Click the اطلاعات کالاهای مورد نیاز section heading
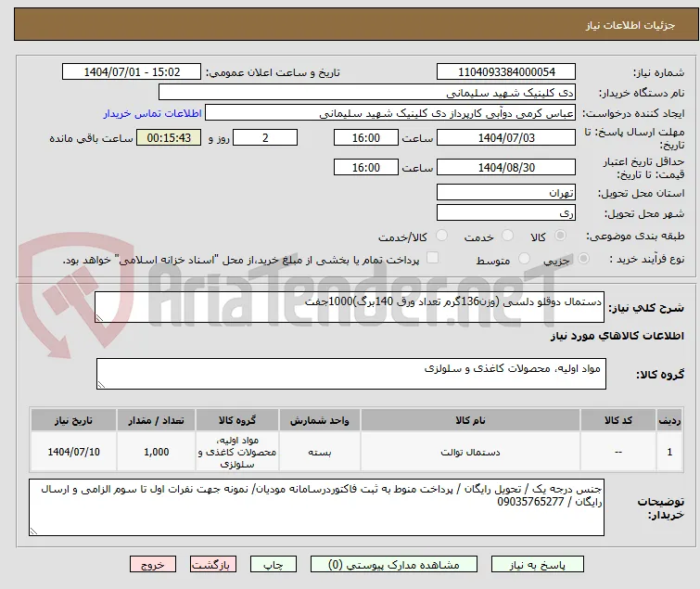This screenshot has width=700, height=589. click(617, 336)
